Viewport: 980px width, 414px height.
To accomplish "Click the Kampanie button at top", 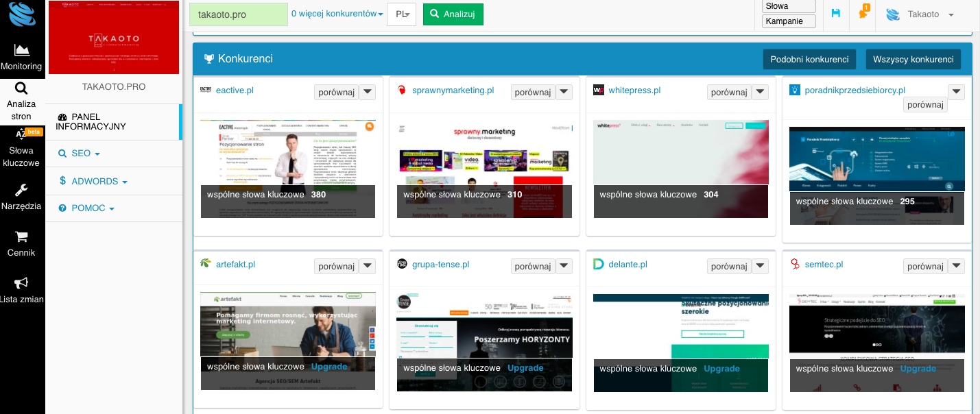I will pos(789,21).
